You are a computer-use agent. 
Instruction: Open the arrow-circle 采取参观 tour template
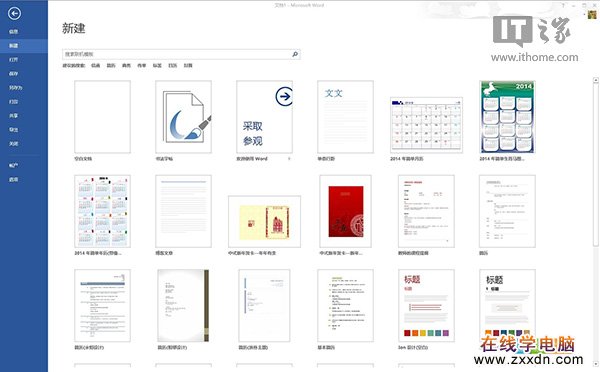(x=264, y=117)
